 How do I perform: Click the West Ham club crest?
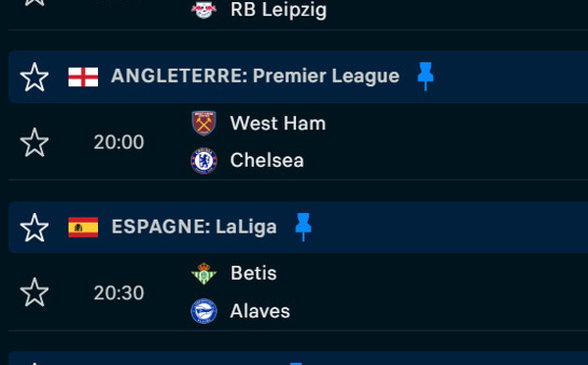[204, 124]
